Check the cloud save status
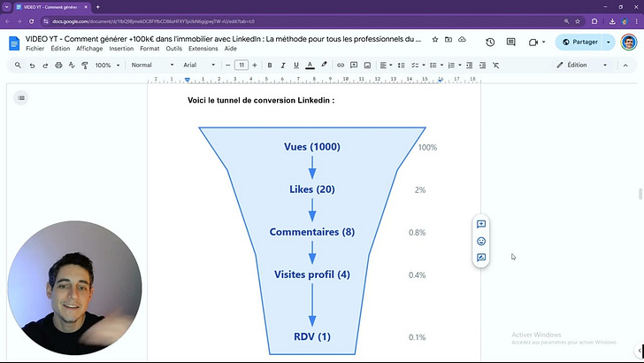The image size is (644, 363). (x=462, y=40)
